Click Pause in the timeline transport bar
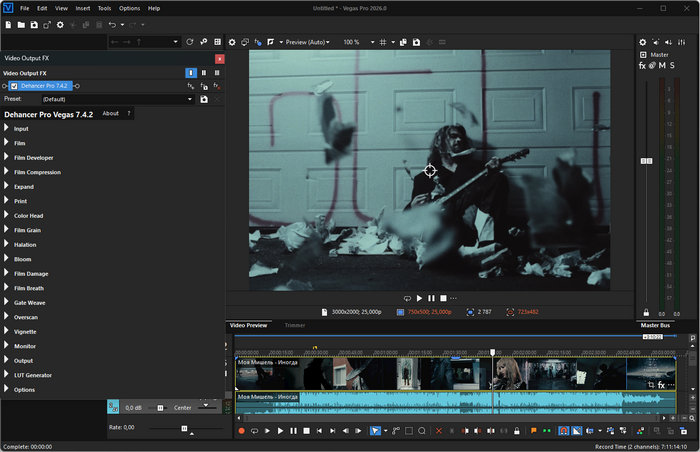 tap(293, 431)
